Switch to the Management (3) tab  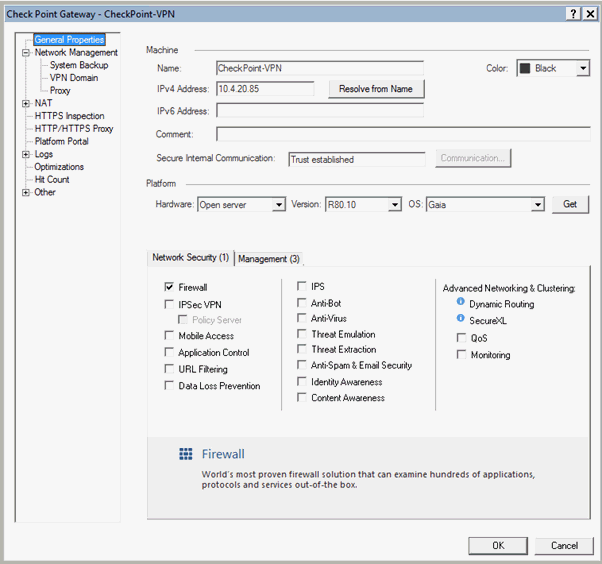tap(268, 259)
